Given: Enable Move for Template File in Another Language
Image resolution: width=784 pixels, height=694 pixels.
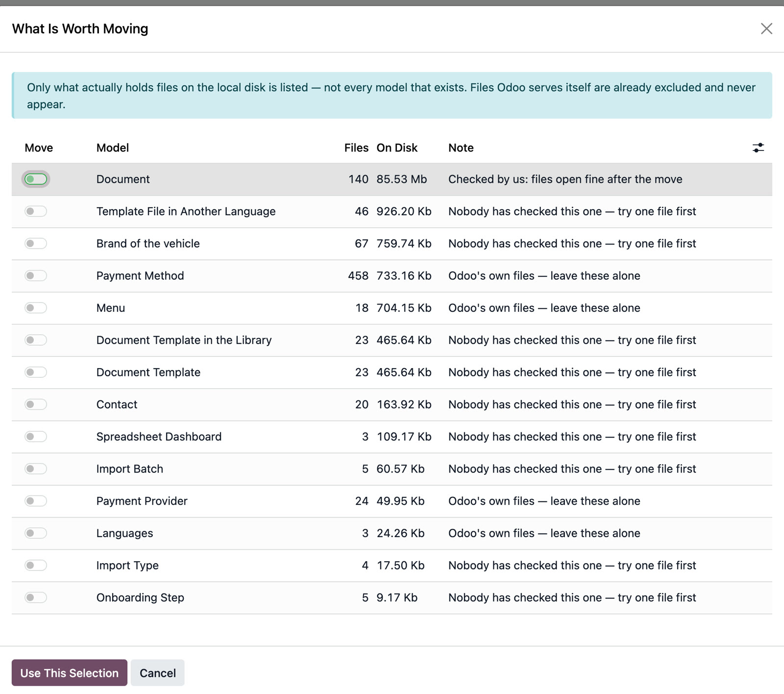Looking at the screenshot, I should tap(36, 211).
